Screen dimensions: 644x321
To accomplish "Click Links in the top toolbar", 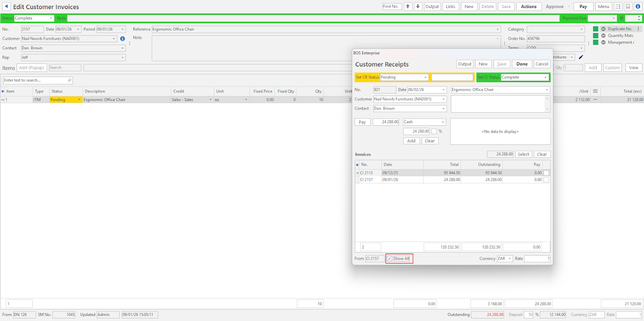I will click(x=451, y=7).
